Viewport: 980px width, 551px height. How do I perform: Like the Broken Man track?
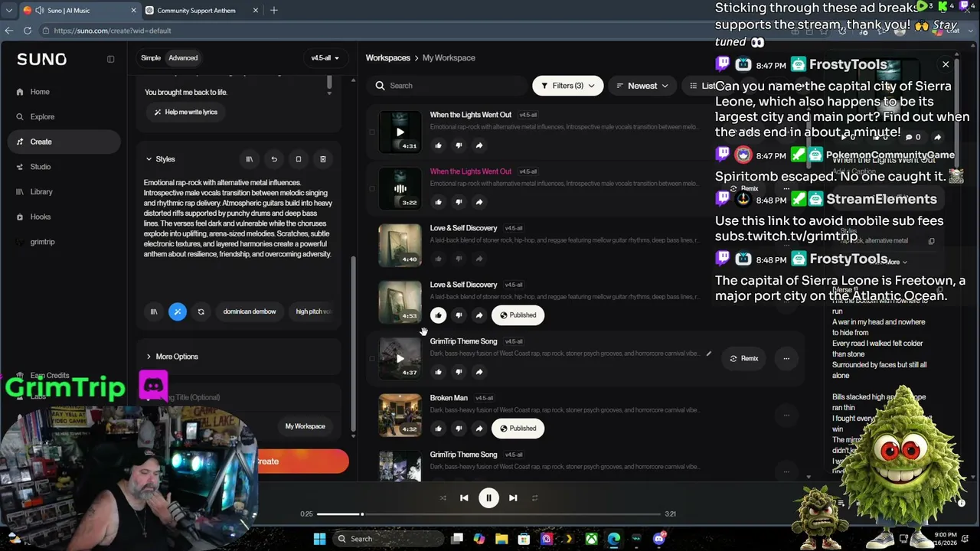[438, 429]
